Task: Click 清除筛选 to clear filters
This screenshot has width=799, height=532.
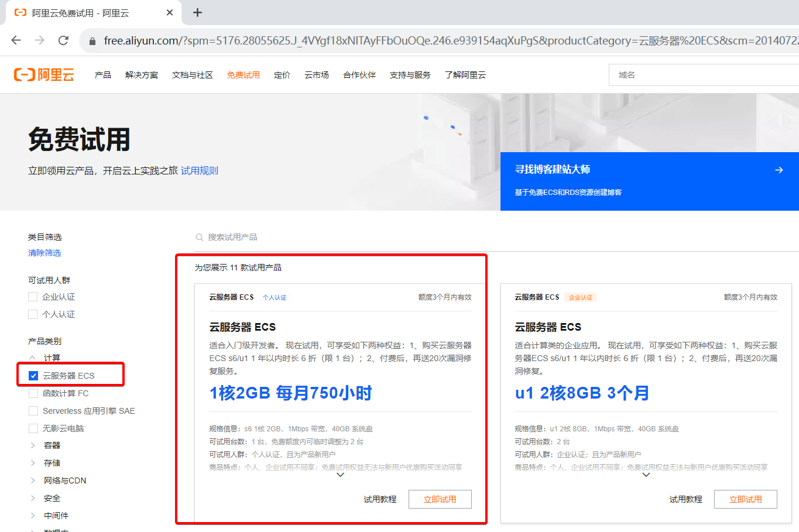Action: [x=44, y=253]
